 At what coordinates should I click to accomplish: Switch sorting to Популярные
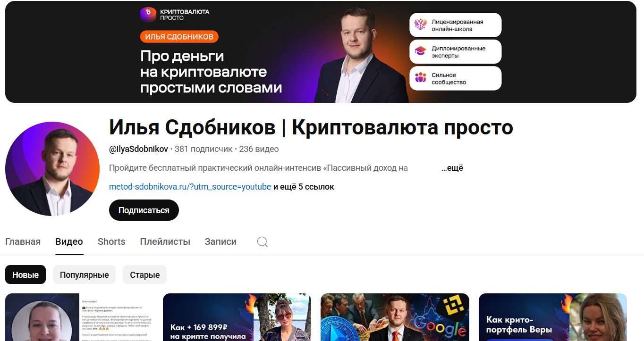[84, 274]
